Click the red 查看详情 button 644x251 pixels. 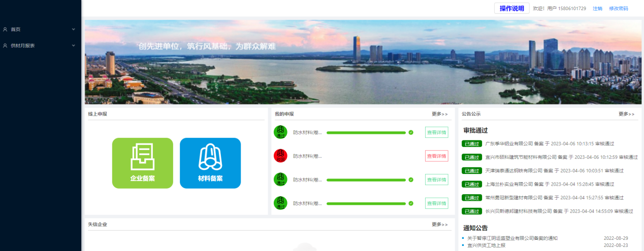pyautogui.click(x=436, y=156)
